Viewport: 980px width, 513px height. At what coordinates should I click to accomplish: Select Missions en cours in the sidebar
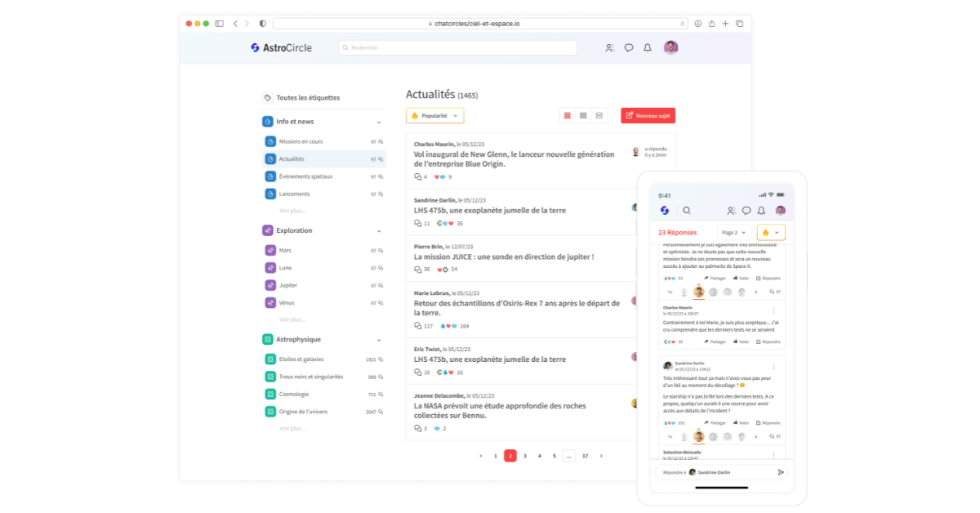pos(301,141)
